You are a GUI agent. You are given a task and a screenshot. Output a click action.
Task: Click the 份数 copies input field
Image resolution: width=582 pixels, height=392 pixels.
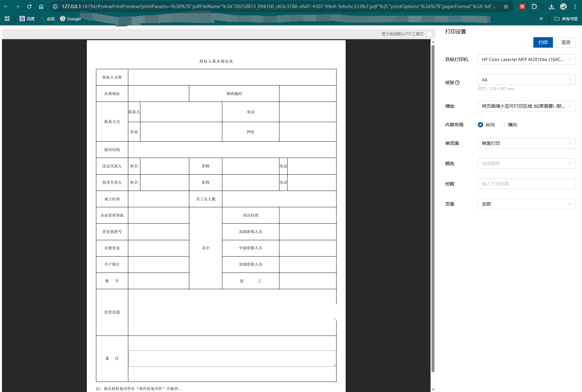(x=526, y=184)
